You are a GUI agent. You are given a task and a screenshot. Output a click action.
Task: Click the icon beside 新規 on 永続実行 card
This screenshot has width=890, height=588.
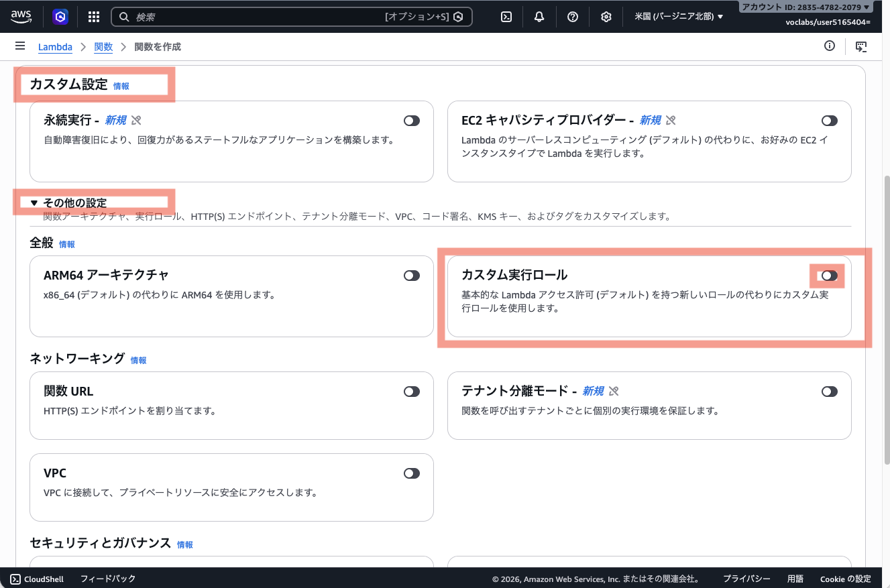pyautogui.click(x=136, y=120)
